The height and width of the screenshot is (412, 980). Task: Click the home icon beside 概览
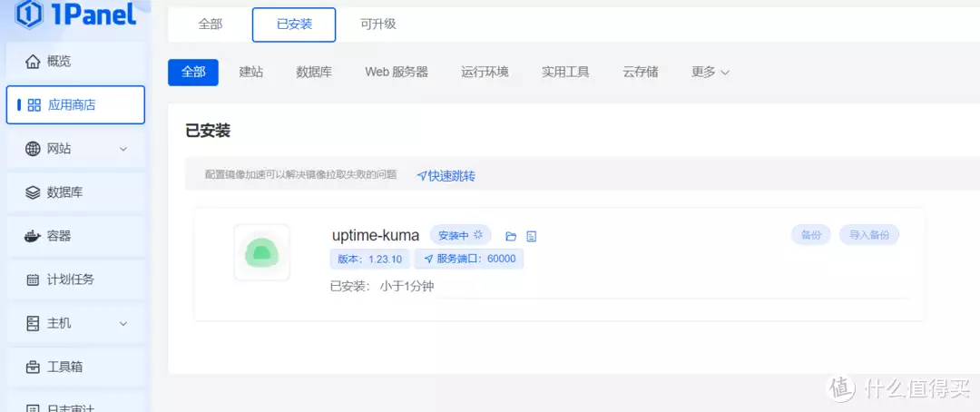(x=33, y=62)
